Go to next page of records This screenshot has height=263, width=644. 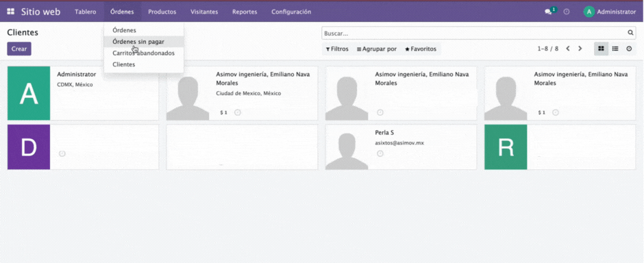click(x=580, y=49)
